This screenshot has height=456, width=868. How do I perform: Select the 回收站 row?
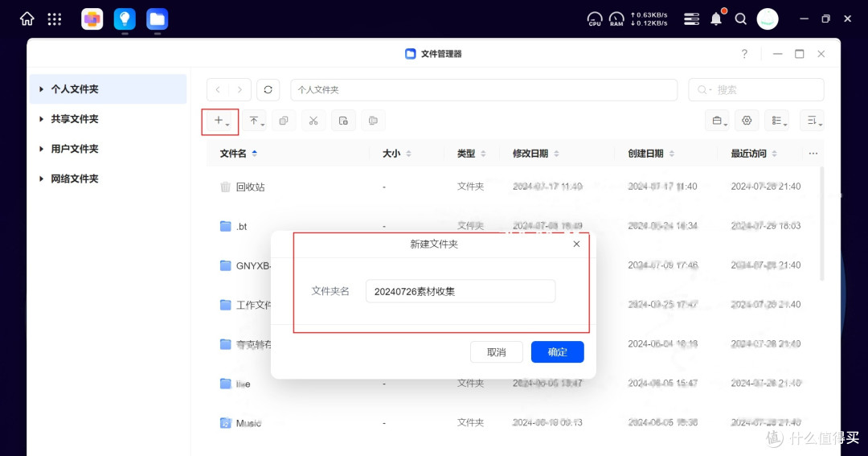(513, 187)
